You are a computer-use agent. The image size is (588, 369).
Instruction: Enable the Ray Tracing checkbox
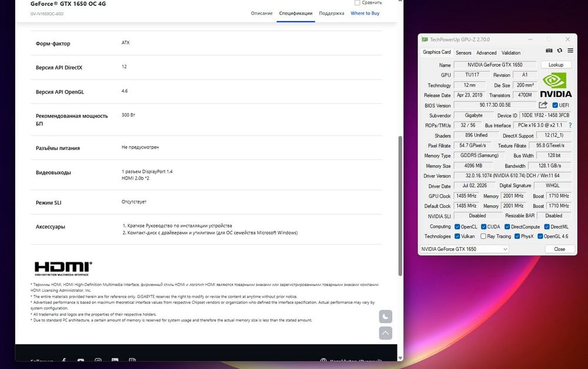(483, 236)
